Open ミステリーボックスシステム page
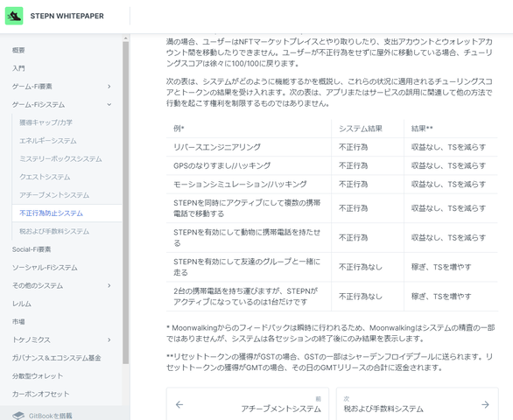 click(60, 159)
